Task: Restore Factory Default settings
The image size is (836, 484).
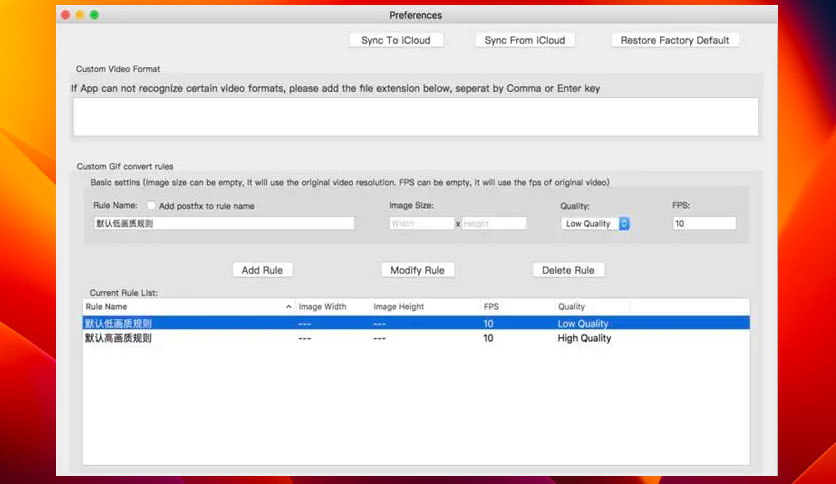Action: 674,41
